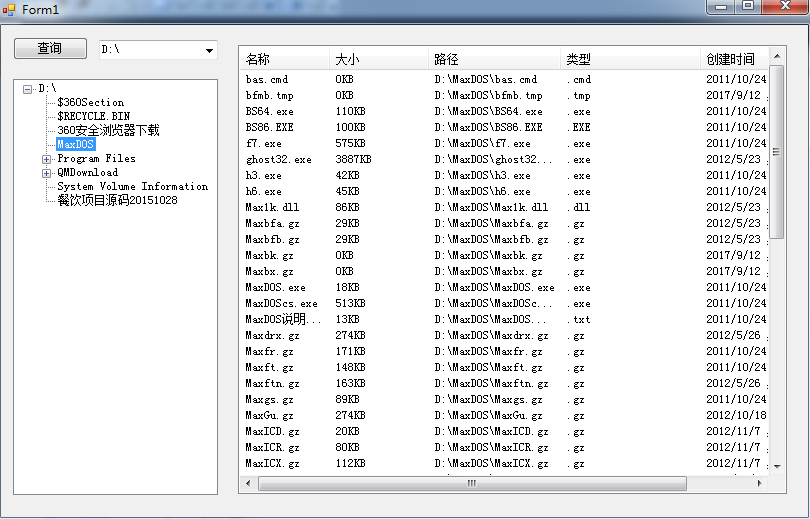Sort by the 路径 column header

[494, 59]
